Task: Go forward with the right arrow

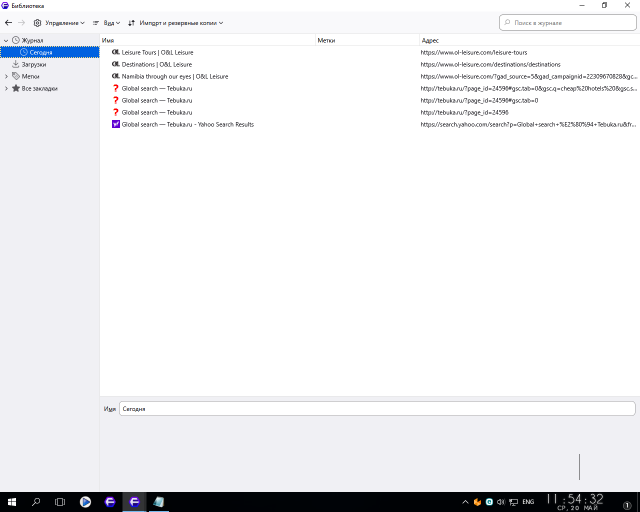Action: [x=21, y=23]
